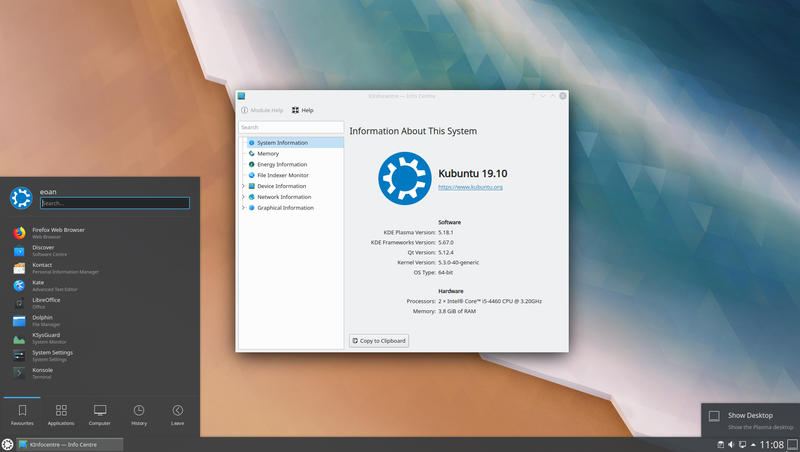This screenshot has height=452, width=800.
Task: Click the application launcher button in the panel
Action: (7, 444)
